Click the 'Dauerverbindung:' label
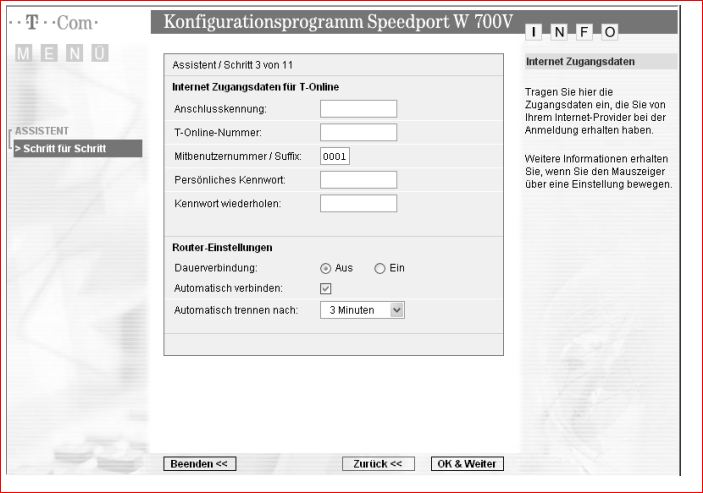This screenshot has width=703, height=493. [216, 268]
